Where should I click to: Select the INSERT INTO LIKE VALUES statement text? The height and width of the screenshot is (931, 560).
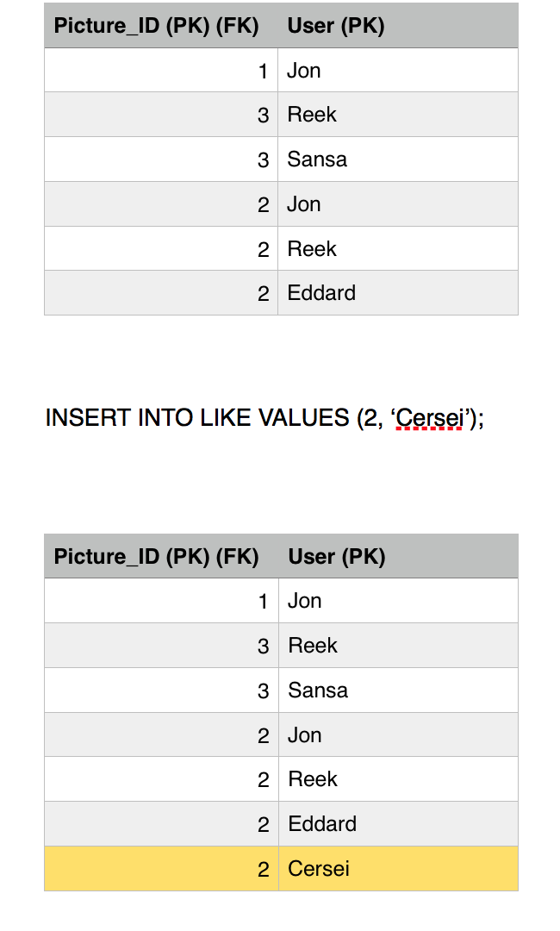264,418
